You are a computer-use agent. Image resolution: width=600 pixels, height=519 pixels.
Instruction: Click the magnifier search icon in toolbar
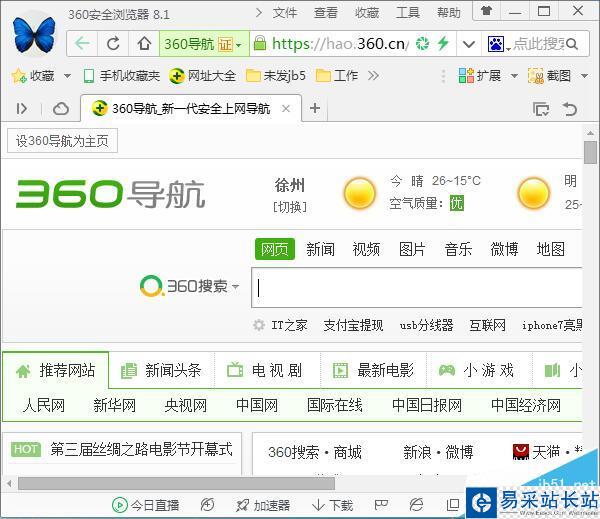click(x=572, y=44)
